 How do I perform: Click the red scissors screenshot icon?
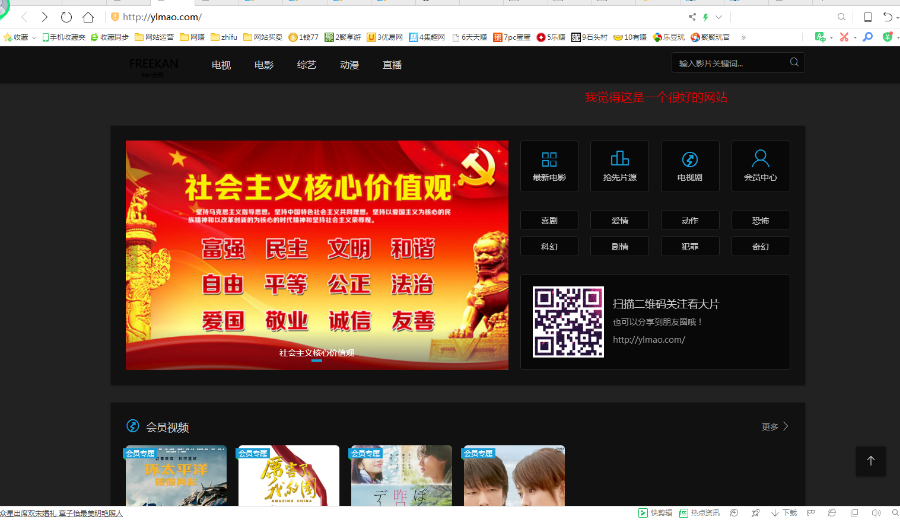pos(844,37)
